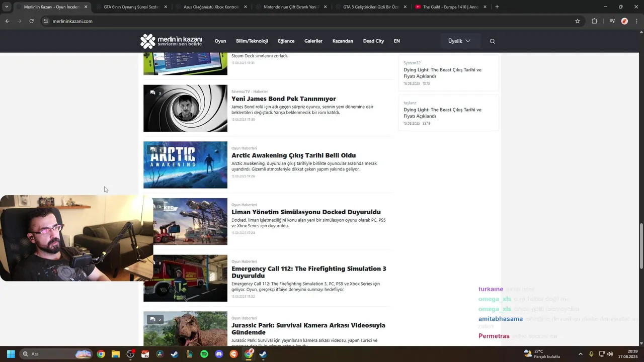
Task: Open Discord from taskbar
Action: [x=219, y=354]
